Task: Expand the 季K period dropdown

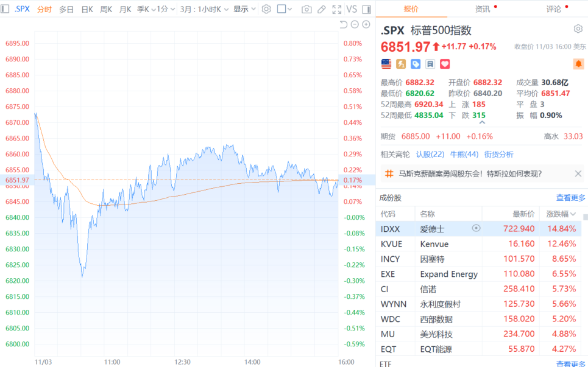Action: coord(146,9)
